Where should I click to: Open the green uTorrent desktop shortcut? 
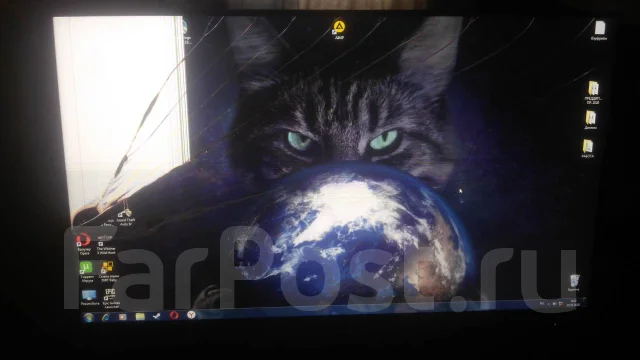click(87, 272)
